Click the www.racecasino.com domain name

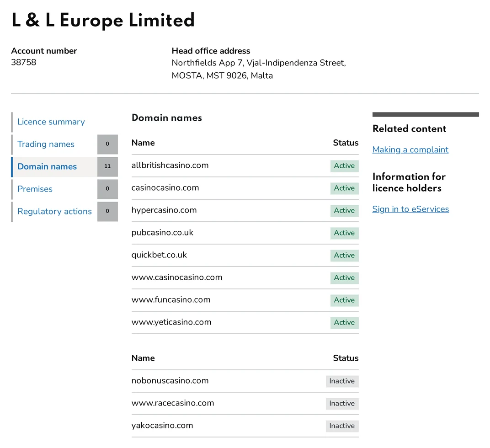coord(173,403)
